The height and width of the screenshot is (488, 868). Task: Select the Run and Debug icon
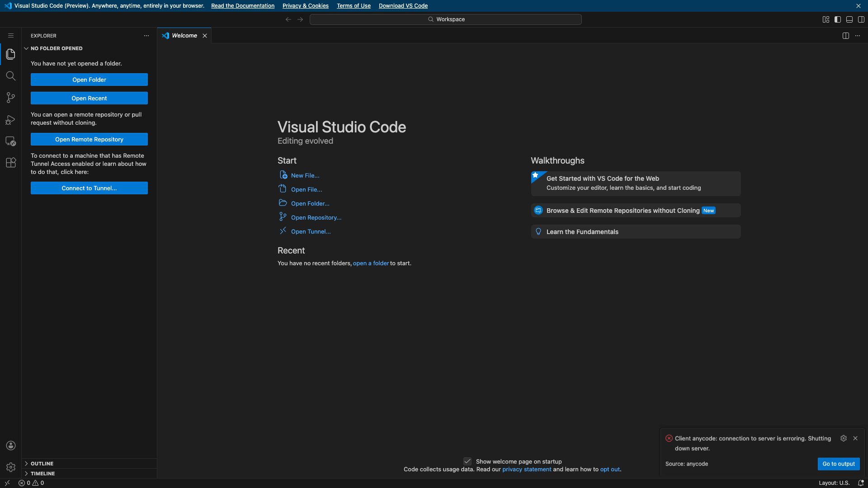click(x=10, y=119)
